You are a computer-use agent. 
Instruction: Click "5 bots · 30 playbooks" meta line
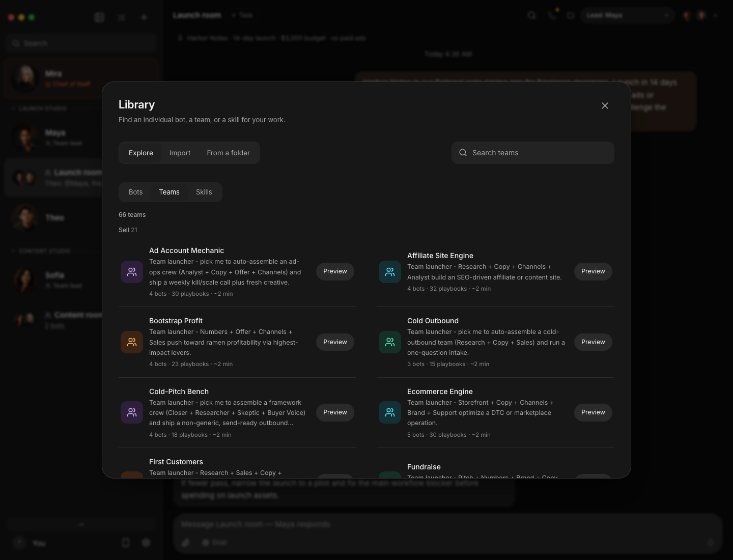tap(449, 435)
